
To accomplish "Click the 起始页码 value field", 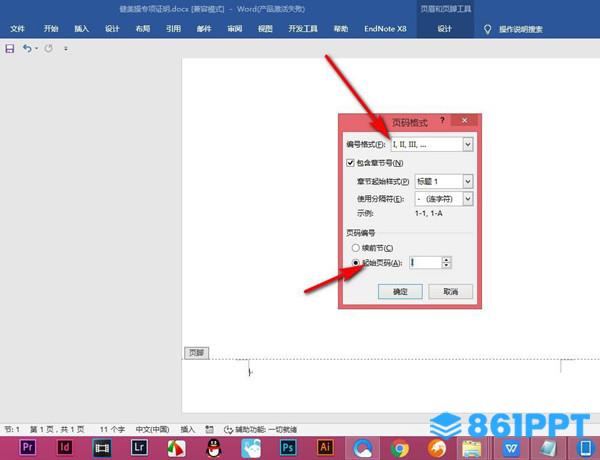I will tap(426, 263).
